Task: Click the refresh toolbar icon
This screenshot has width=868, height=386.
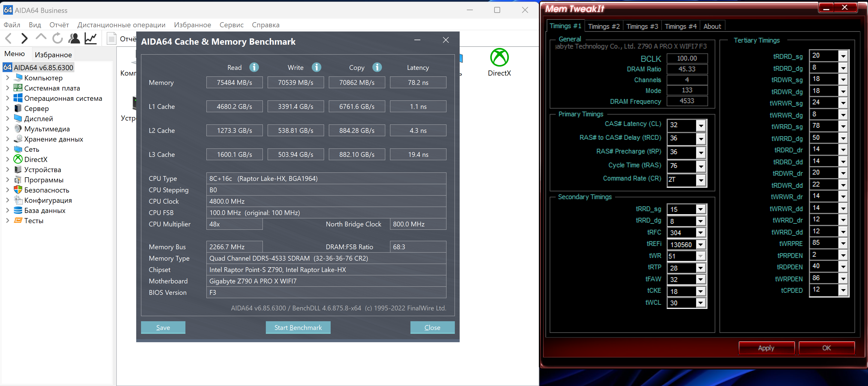Action: tap(58, 38)
